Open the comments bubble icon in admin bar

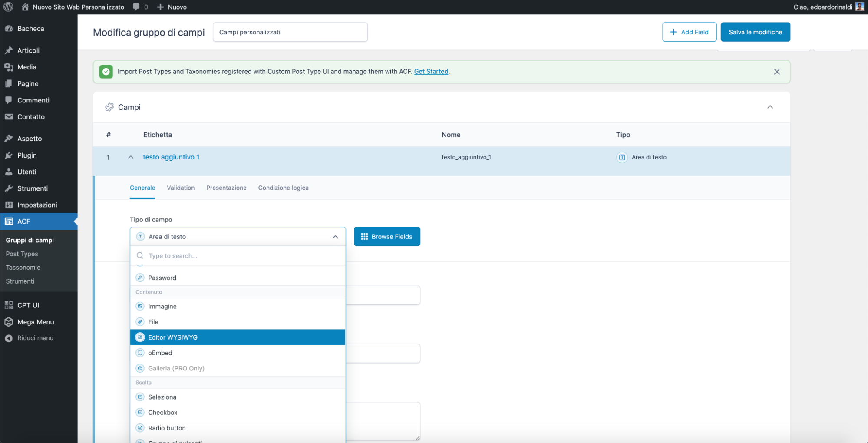pyautogui.click(x=136, y=7)
